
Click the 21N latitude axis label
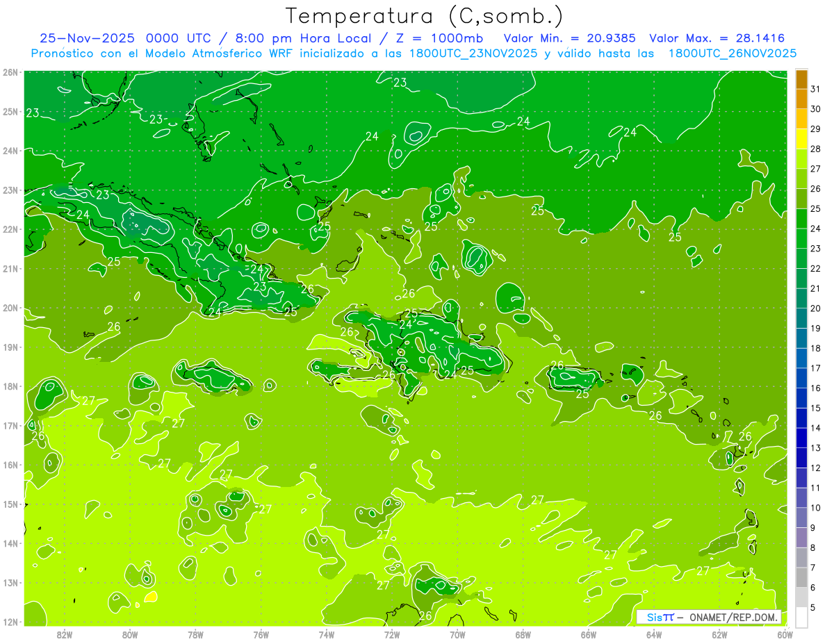pos(11,268)
